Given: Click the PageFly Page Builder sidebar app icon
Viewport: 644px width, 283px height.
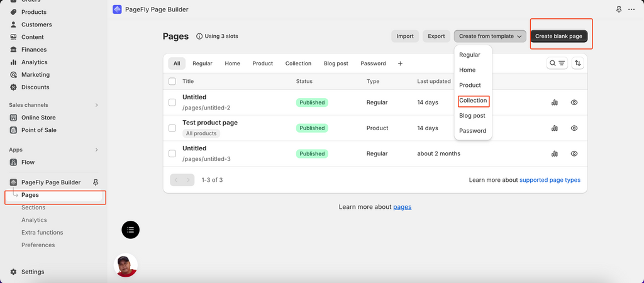Looking at the screenshot, I should [14, 182].
